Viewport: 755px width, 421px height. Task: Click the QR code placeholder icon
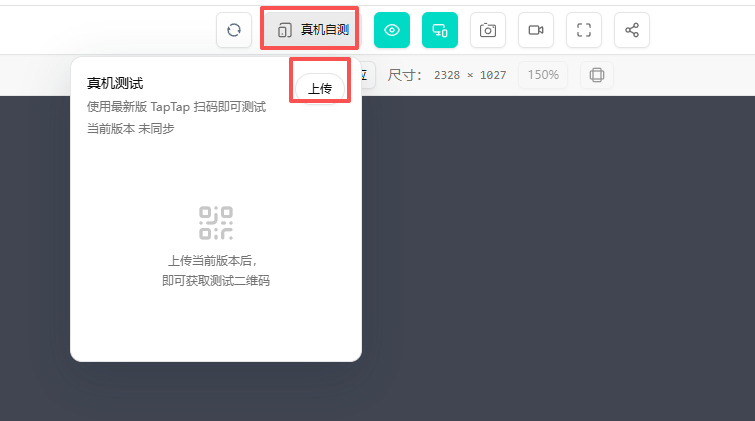(216, 223)
